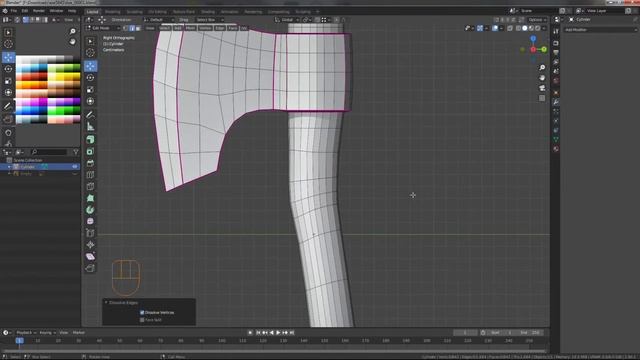Jump to the timeline start button
The width and height of the screenshot is (640, 360).
point(258,333)
